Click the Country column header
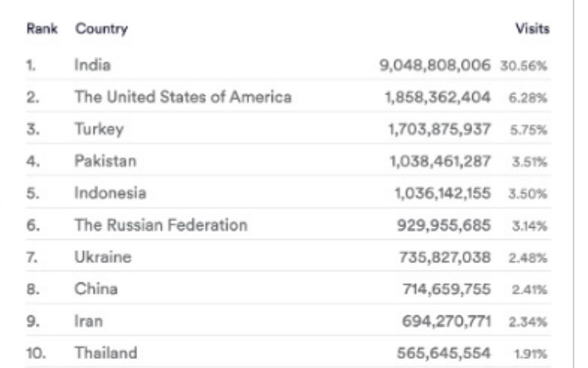Image resolution: width=588 pixels, height=368 pixels. pyautogui.click(x=101, y=29)
